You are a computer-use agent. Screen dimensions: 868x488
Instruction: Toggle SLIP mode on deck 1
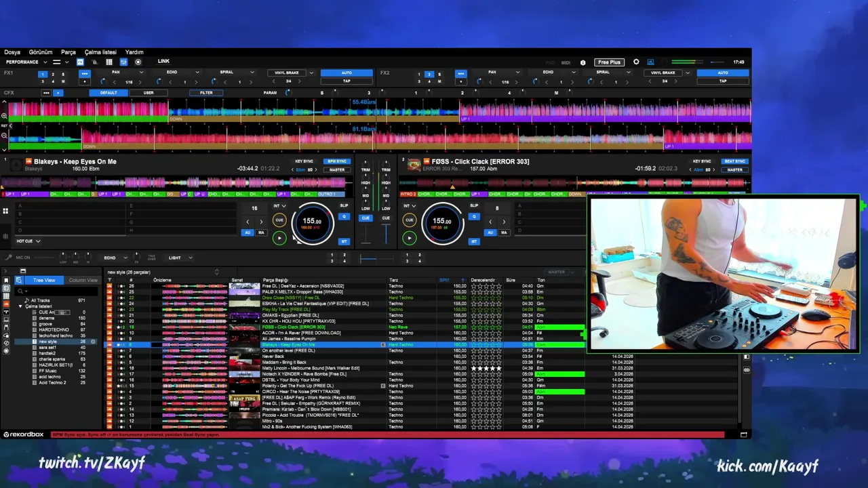point(344,205)
